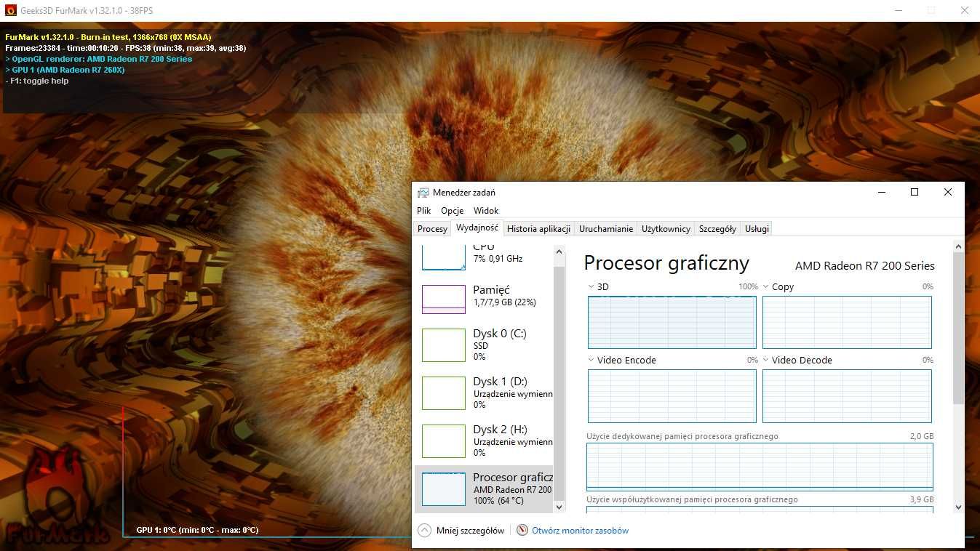The image size is (980, 551).
Task: Click main panel scrollbar down arrow
Action: 958,507
